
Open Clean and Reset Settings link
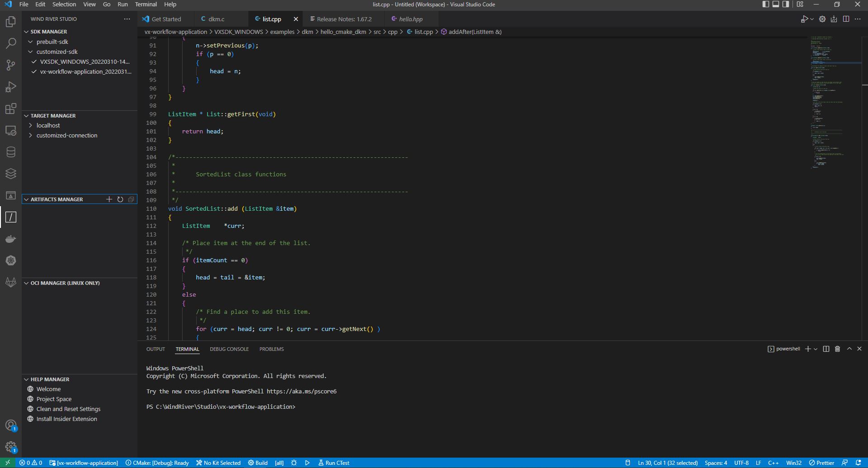click(69, 409)
